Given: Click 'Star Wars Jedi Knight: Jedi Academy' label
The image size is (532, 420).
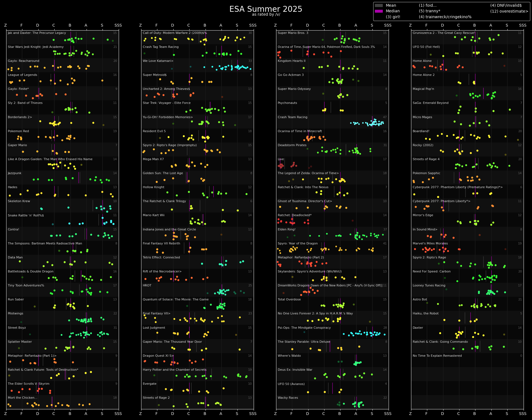Looking at the screenshot, I should coord(36,47).
